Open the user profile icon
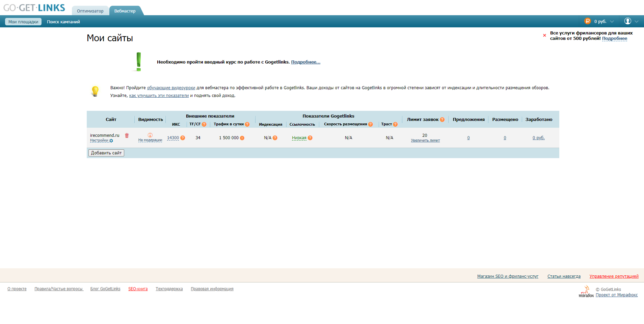 pos(628,21)
